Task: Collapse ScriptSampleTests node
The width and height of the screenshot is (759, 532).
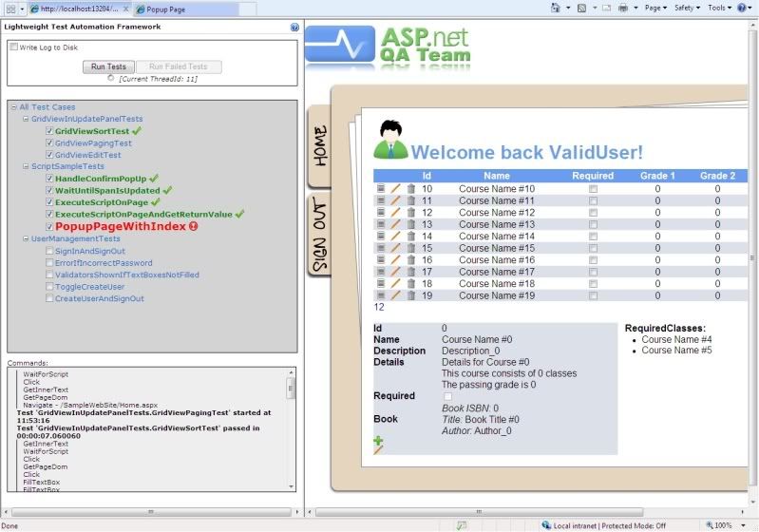Action: click(26, 166)
